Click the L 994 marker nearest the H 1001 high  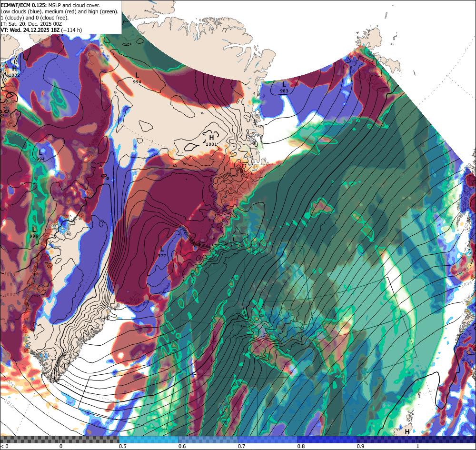(137, 78)
